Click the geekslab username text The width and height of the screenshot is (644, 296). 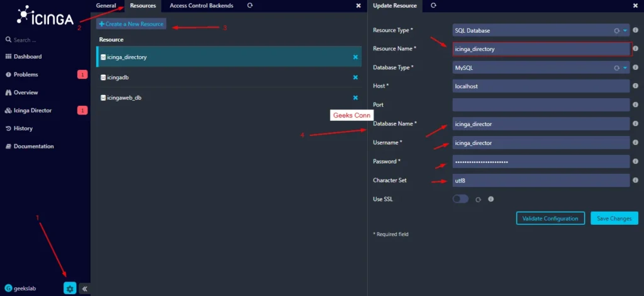25,288
